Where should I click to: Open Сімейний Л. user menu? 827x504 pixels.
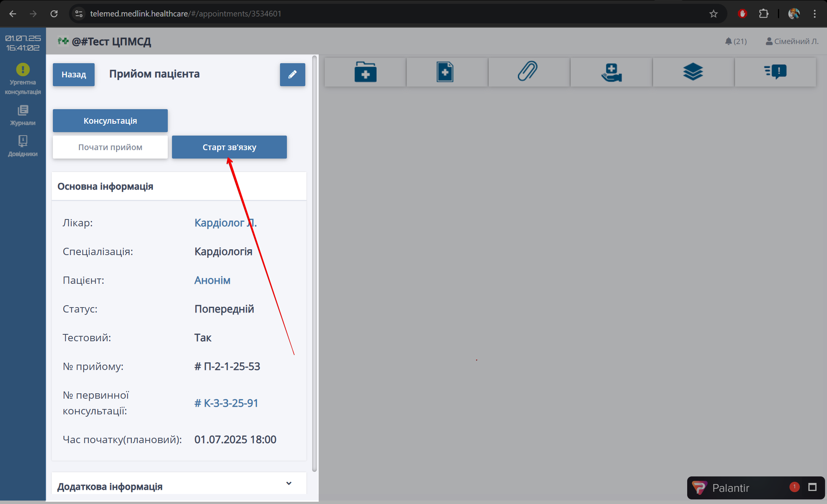792,41
